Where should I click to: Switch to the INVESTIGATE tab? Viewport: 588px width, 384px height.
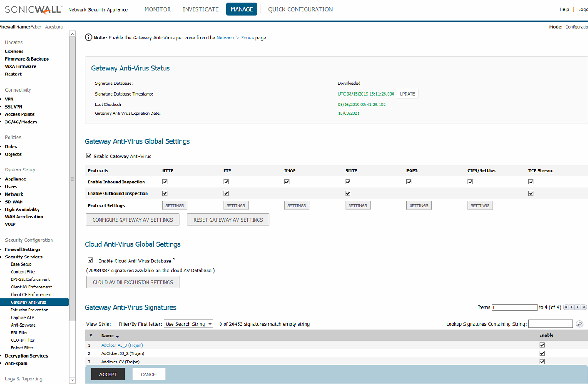tap(201, 9)
